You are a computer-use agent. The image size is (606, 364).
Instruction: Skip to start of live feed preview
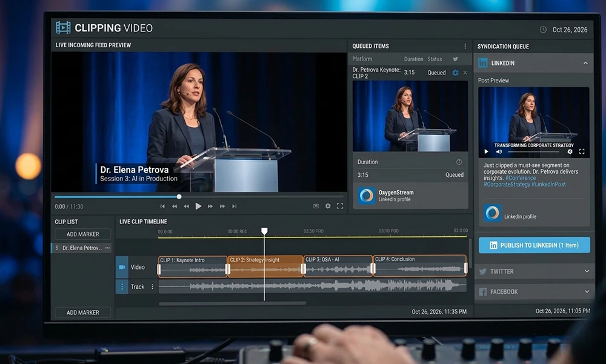(x=162, y=207)
